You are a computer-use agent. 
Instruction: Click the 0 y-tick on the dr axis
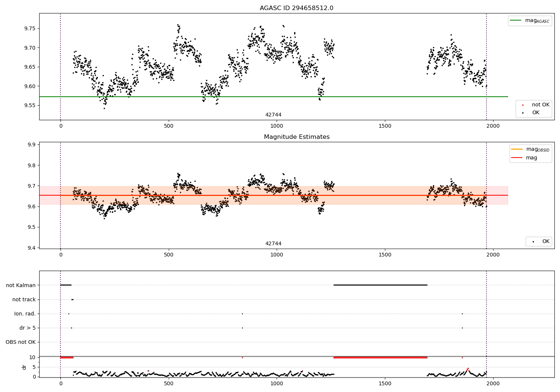click(x=34, y=377)
